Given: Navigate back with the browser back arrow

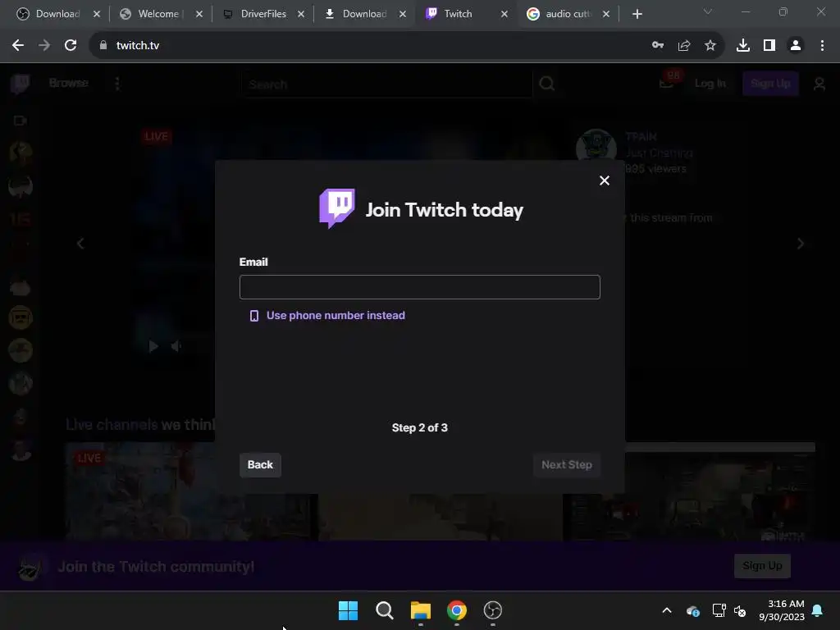Looking at the screenshot, I should coord(18,46).
